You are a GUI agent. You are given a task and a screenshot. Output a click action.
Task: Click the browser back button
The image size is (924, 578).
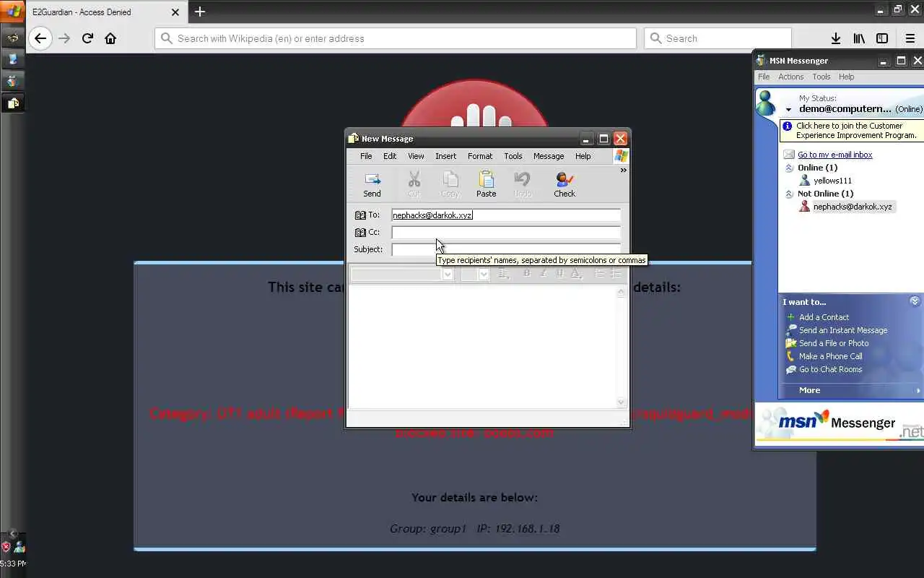click(x=40, y=38)
